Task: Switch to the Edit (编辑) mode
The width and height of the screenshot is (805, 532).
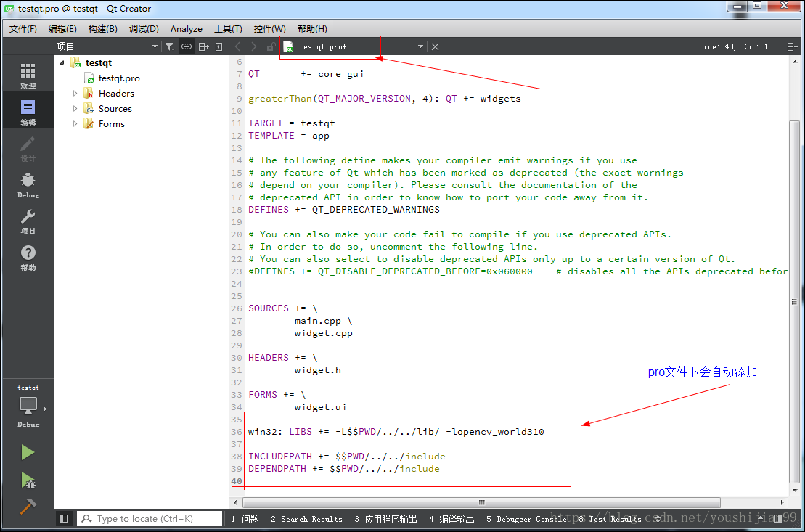Action: [28, 112]
